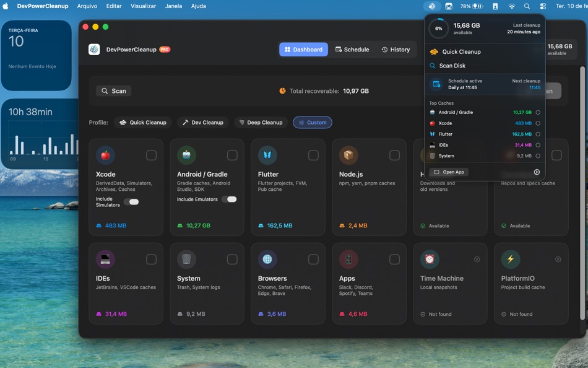Click the 6% disk usage ring
Viewport: 588px width, 368px height.
(x=438, y=28)
